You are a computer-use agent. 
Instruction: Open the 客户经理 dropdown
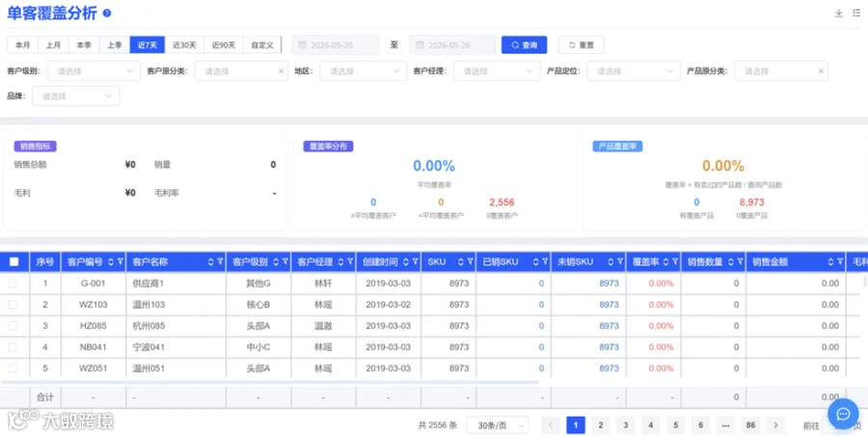coord(497,70)
